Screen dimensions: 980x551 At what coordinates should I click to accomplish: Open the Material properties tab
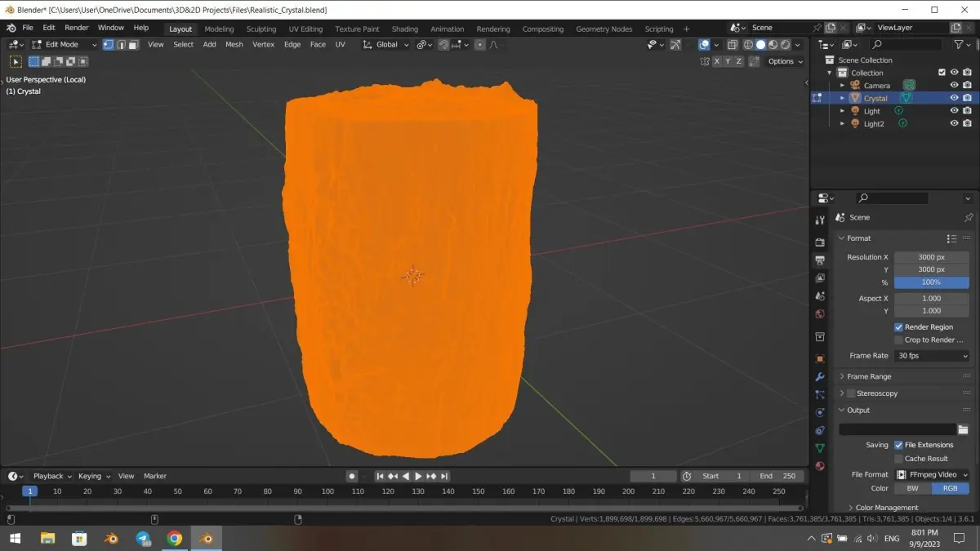pos(820,466)
